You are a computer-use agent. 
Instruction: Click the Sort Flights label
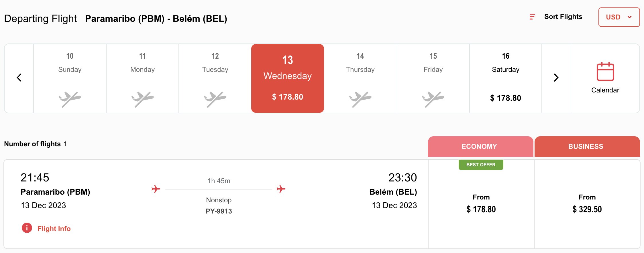click(563, 17)
